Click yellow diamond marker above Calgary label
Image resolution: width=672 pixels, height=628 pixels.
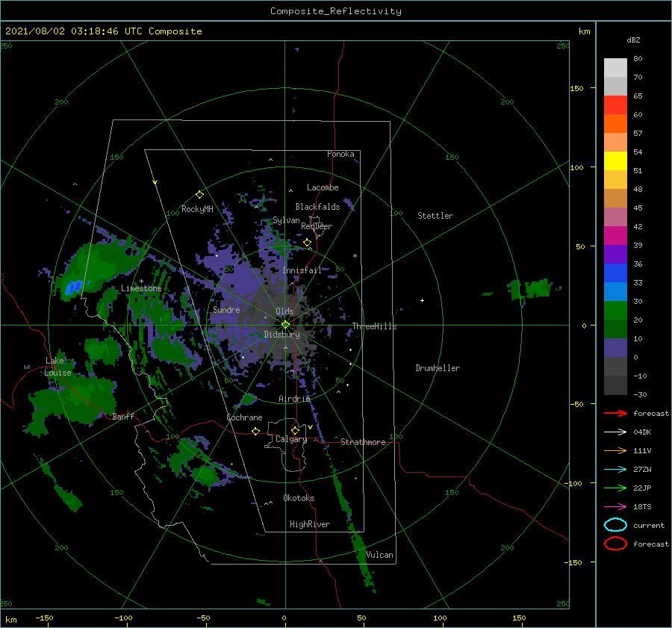tap(295, 430)
